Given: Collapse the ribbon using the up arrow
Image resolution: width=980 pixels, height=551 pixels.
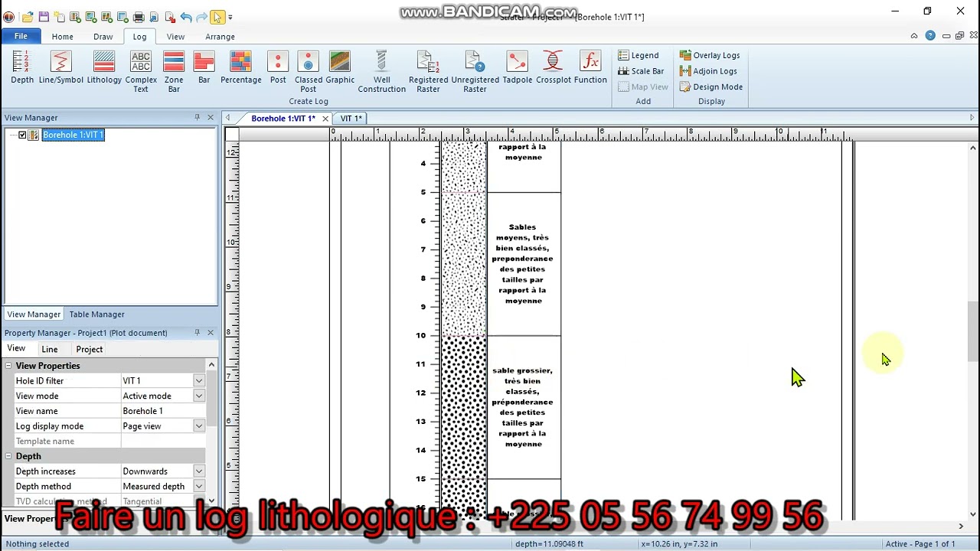Looking at the screenshot, I should click(x=914, y=35).
